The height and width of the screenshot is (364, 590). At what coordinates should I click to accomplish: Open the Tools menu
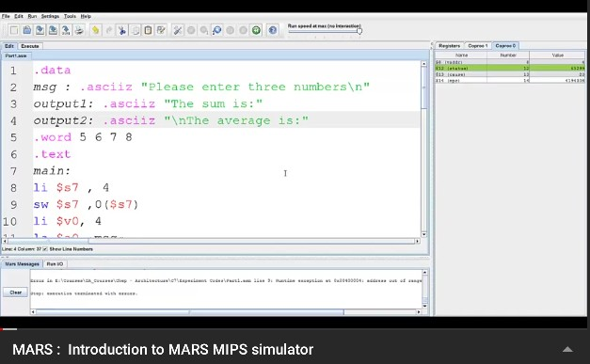tap(70, 16)
